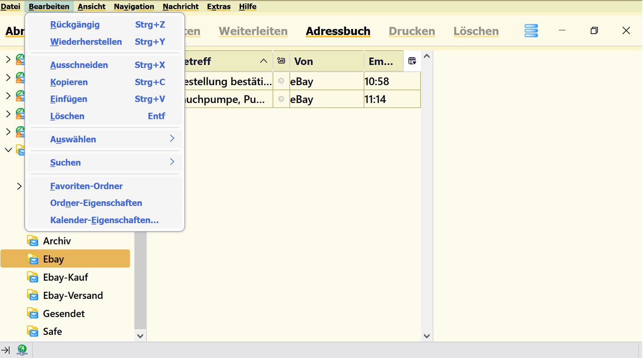Collapse the expanded account tree node
This screenshot has width=644, height=358.
click(x=8, y=150)
